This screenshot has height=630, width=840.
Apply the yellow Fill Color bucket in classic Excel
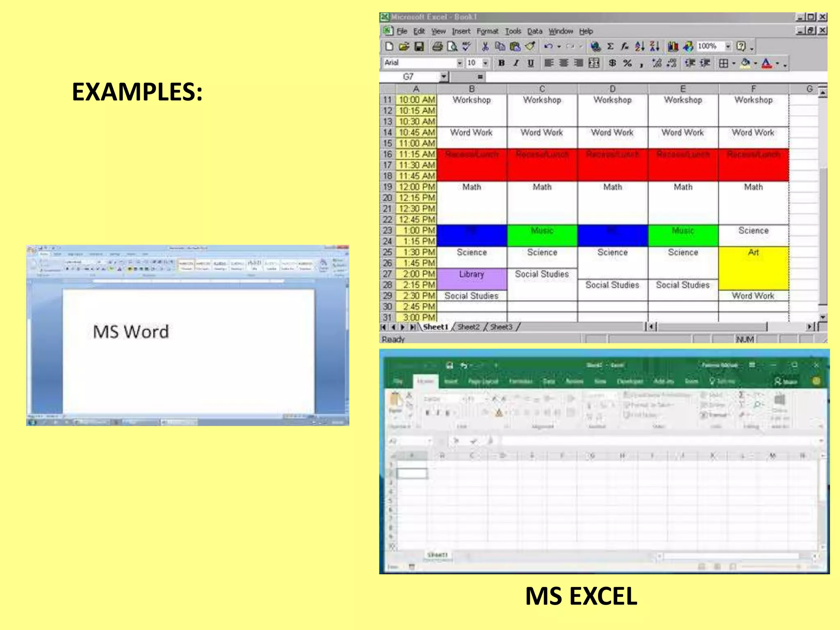746,63
